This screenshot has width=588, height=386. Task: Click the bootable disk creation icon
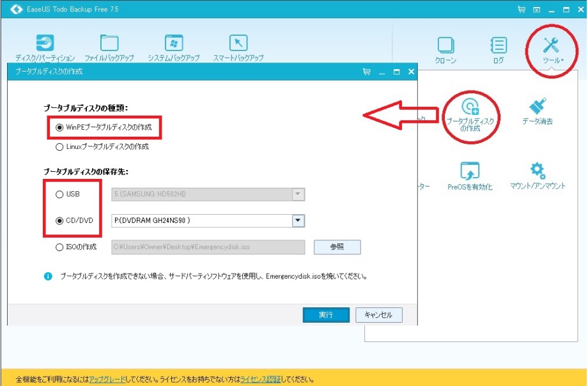tap(470, 107)
